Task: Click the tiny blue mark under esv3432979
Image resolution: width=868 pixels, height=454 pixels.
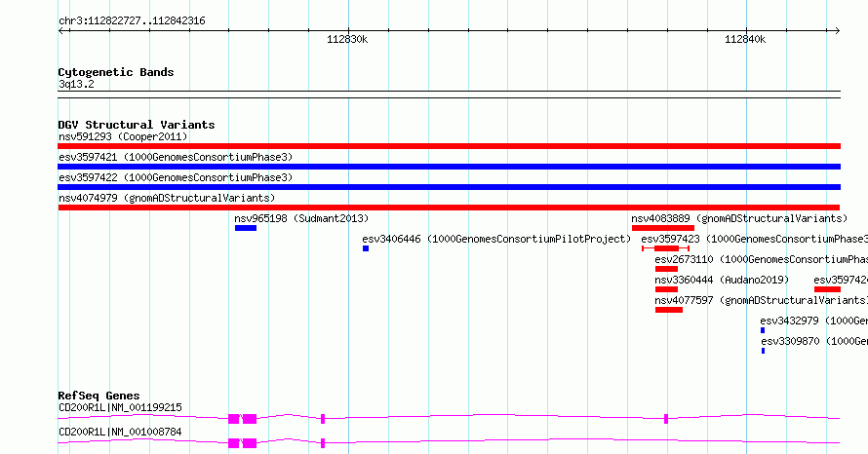Action: click(763, 330)
